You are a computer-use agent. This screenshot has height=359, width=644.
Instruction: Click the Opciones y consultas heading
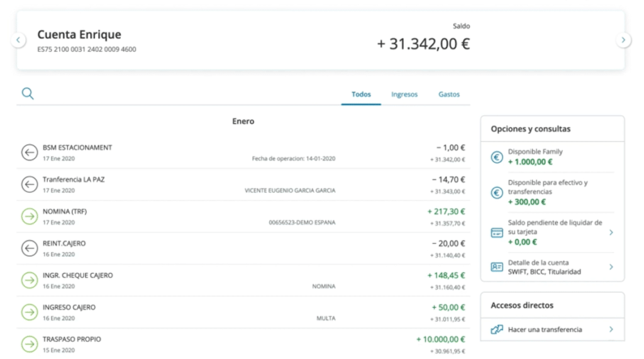click(531, 129)
